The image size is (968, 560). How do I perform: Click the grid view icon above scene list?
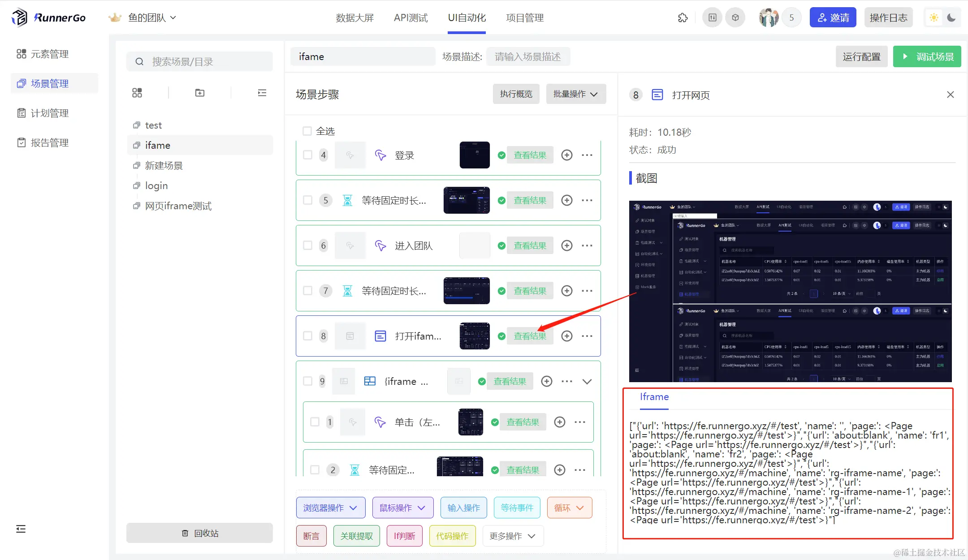tap(137, 93)
